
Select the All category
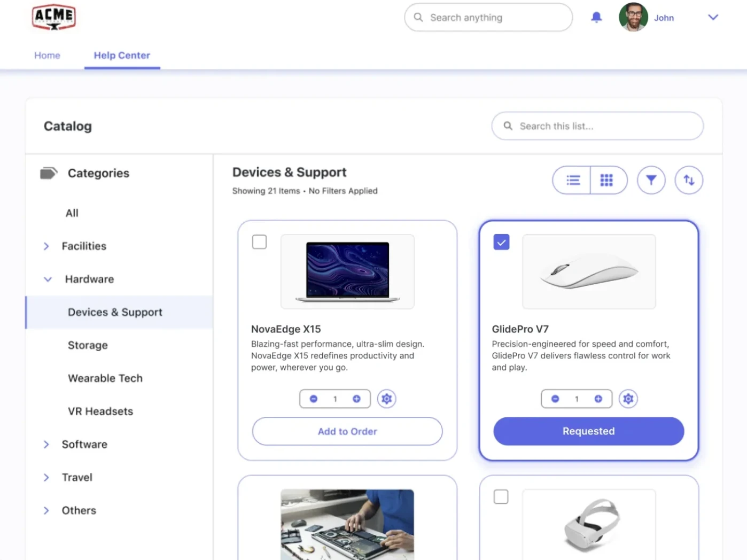tap(72, 213)
